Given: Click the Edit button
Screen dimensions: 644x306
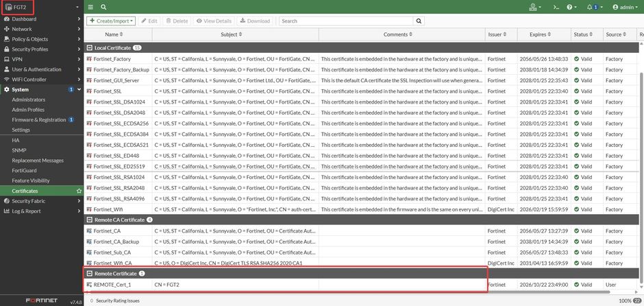Looking at the screenshot, I should (x=149, y=21).
